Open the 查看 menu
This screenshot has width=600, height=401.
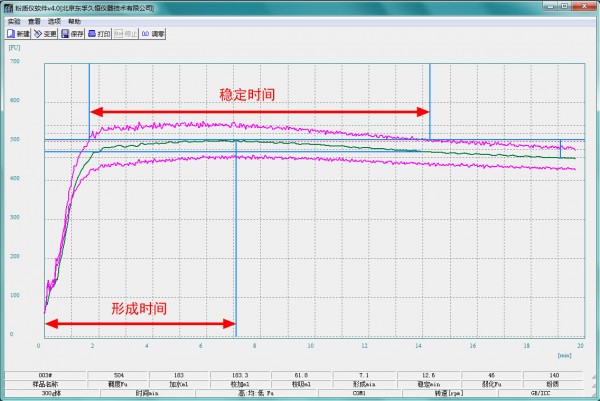click(x=34, y=20)
